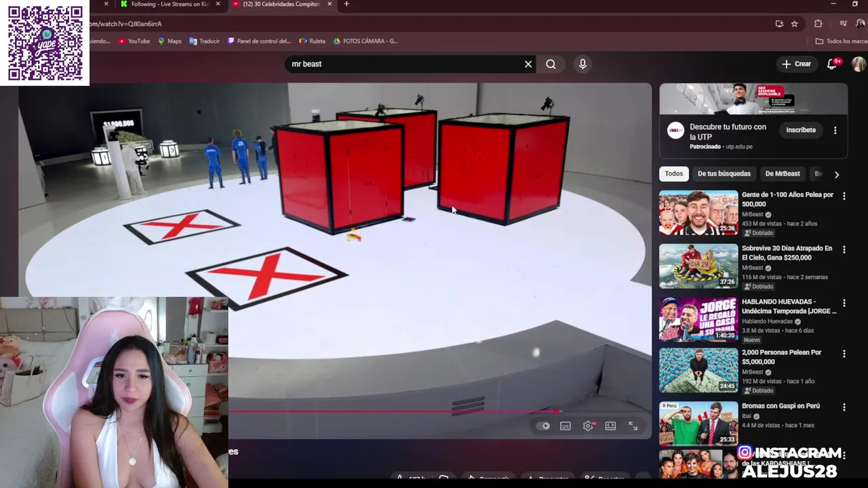Open thumbnail of 'Gente de 1-100 Años' video

(x=698, y=213)
